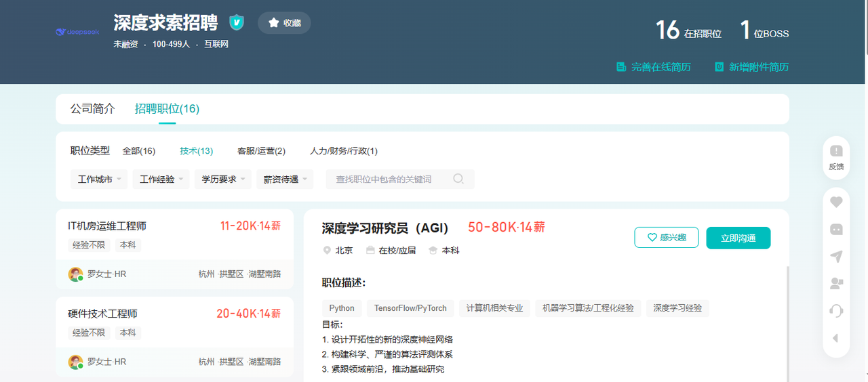Filter by 客服/运营(2) job type

(261, 151)
